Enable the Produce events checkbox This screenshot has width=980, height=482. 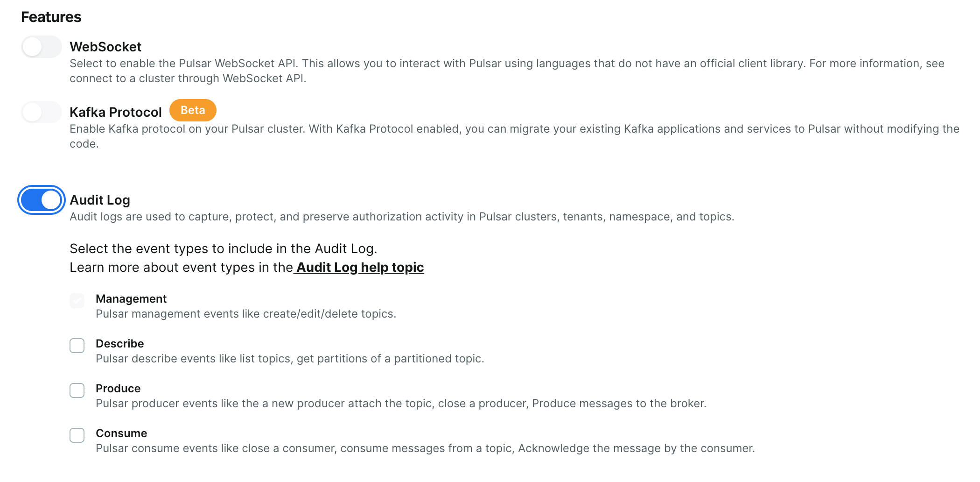point(77,390)
